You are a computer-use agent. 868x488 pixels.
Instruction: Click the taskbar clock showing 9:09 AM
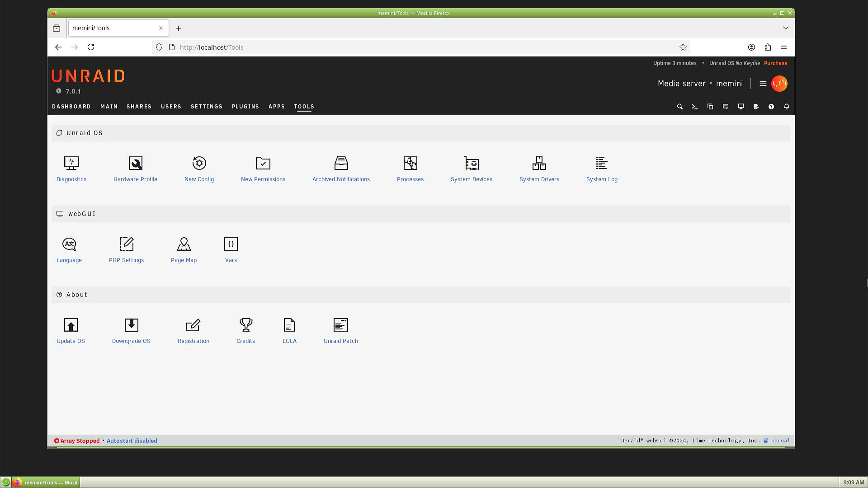pos(854,482)
